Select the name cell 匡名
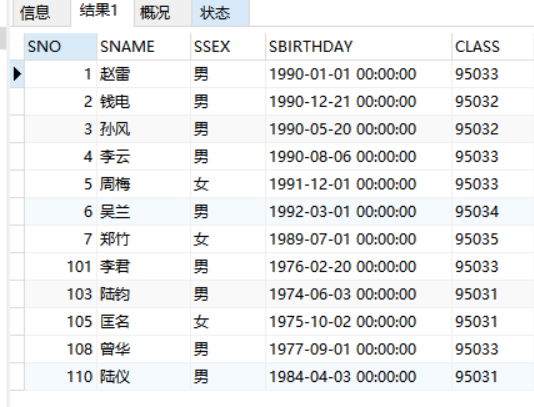 coord(144,322)
